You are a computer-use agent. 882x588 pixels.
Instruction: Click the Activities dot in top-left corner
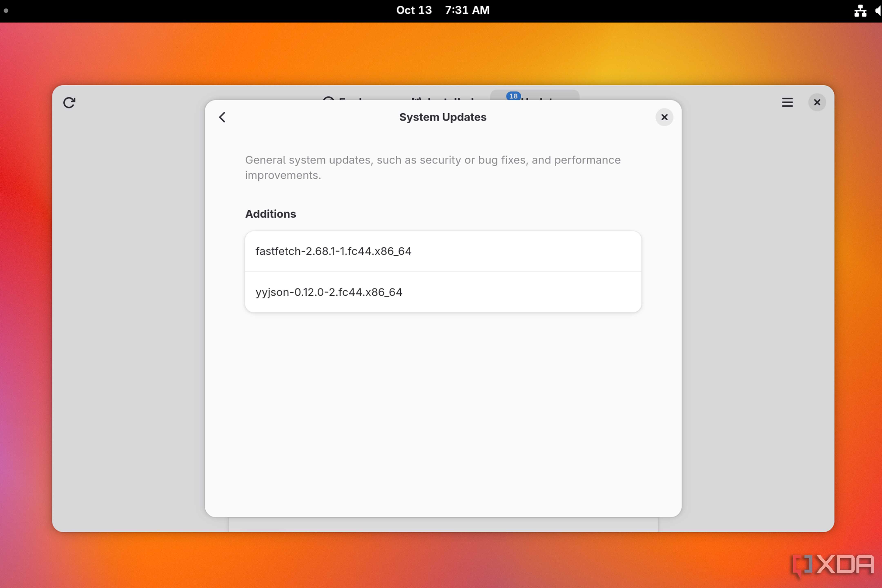[6, 10]
